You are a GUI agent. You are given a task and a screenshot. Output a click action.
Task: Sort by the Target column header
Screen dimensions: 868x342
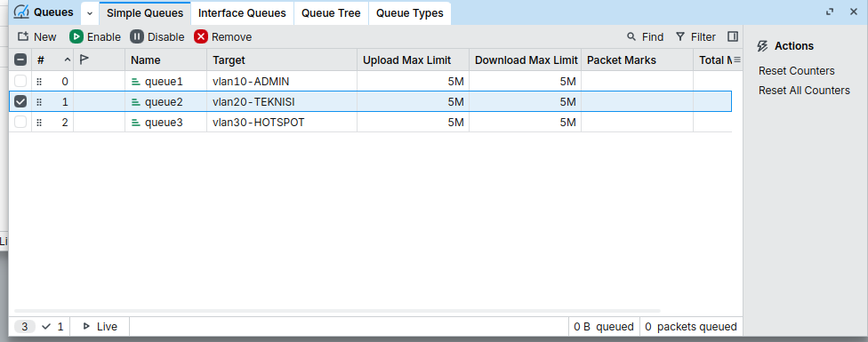(282, 60)
